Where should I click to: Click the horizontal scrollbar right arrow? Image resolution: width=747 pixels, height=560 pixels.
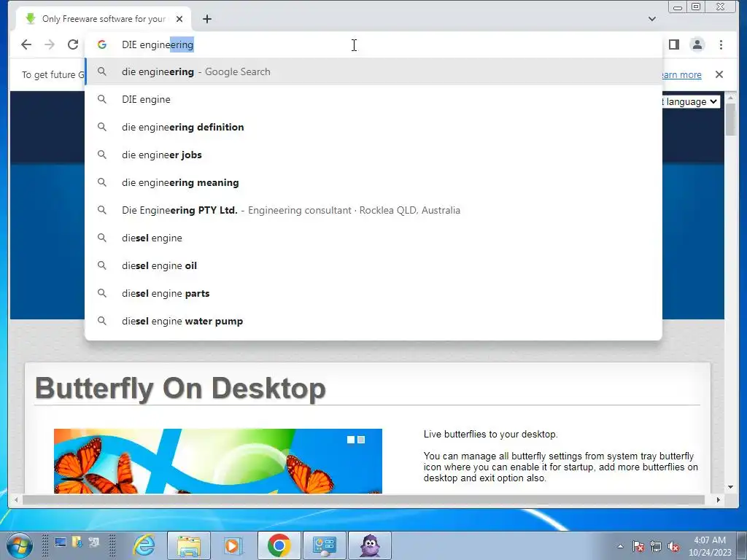click(718, 499)
